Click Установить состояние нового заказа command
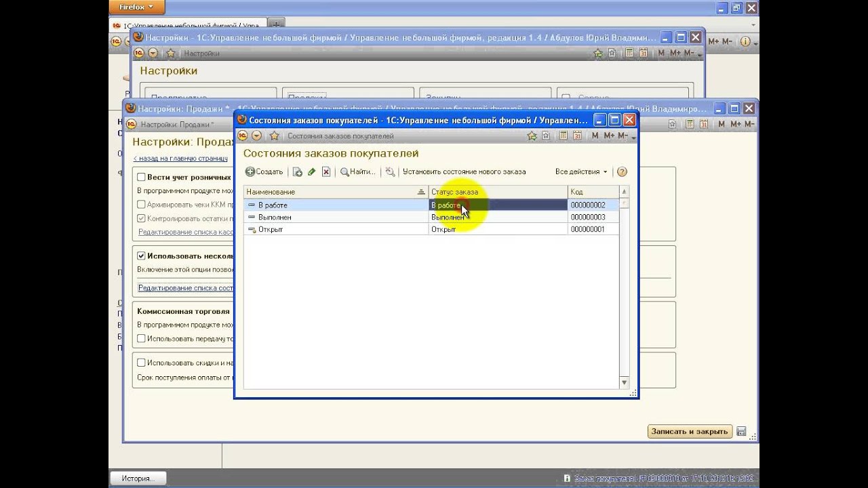 [464, 172]
